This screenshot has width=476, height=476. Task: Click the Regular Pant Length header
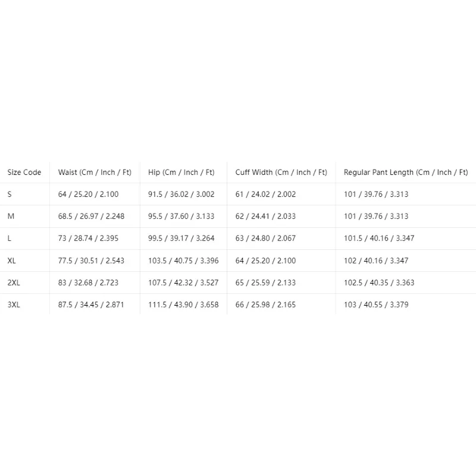click(x=406, y=173)
